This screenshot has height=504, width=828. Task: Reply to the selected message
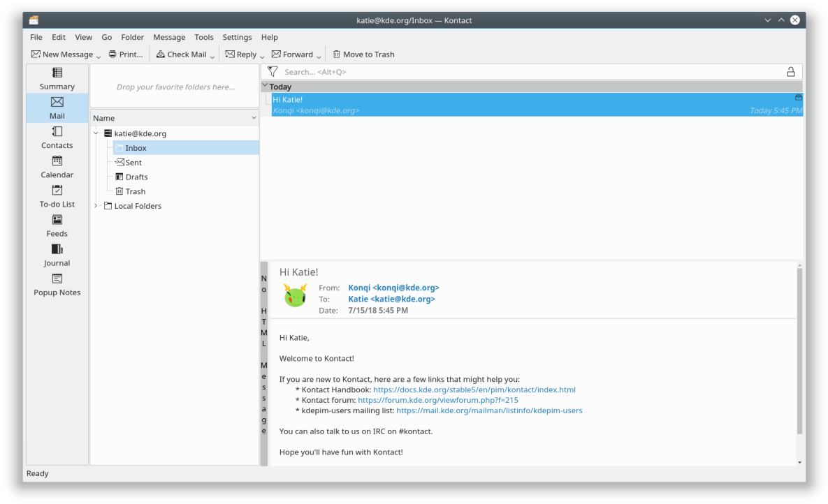[x=241, y=54]
